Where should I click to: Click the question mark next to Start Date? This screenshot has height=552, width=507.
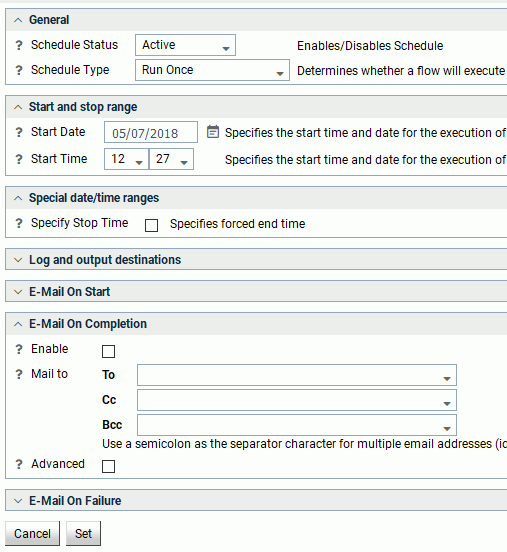[19, 132]
